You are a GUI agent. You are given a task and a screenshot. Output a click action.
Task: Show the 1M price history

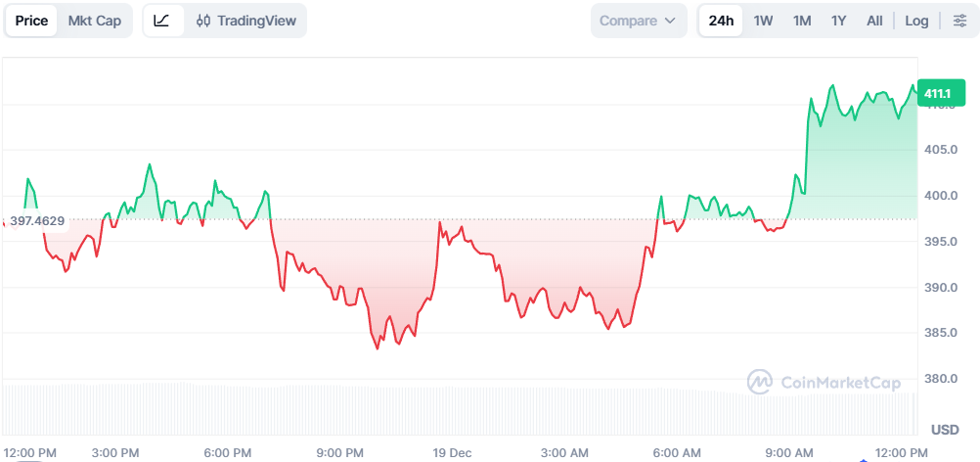tap(802, 21)
